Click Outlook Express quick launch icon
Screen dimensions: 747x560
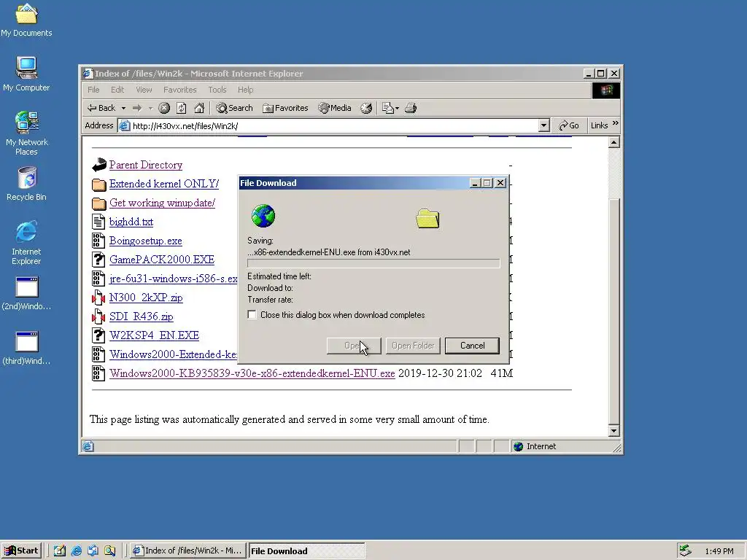click(x=93, y=551)
